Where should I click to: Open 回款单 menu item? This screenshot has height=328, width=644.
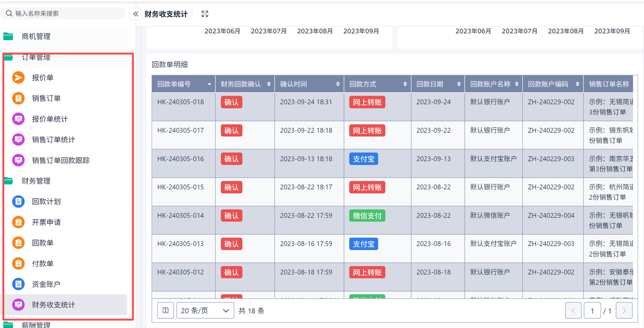[x=43, y=243]
